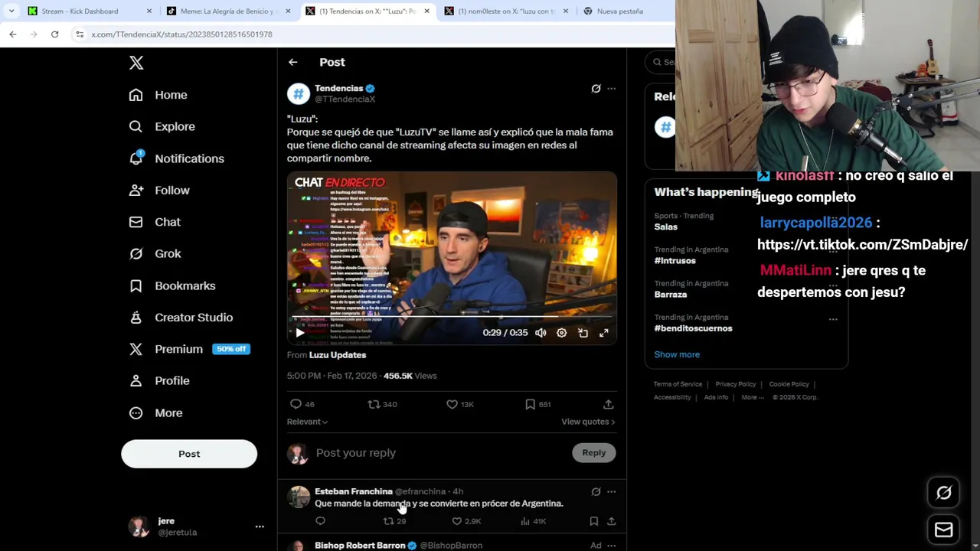The image size is (980, 551).
Task: Open the @TTendenciaX handle link
Action: (345, 99)
